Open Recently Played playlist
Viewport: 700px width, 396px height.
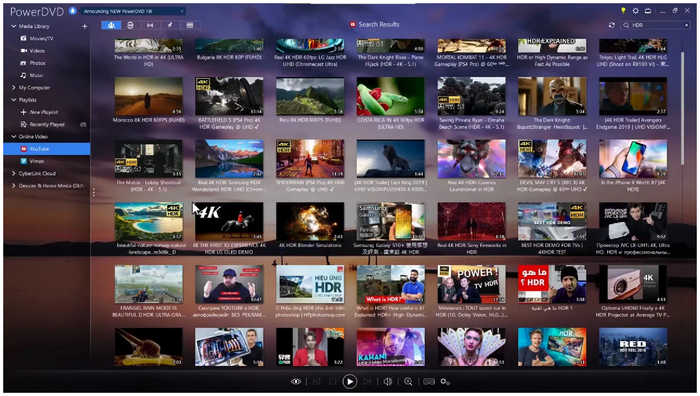tap(47, 124)
